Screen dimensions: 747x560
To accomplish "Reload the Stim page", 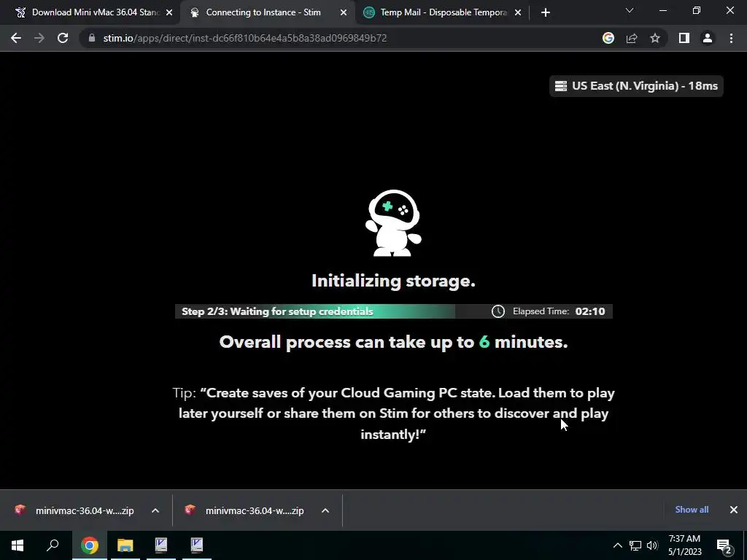I will (x=63, y=38).
